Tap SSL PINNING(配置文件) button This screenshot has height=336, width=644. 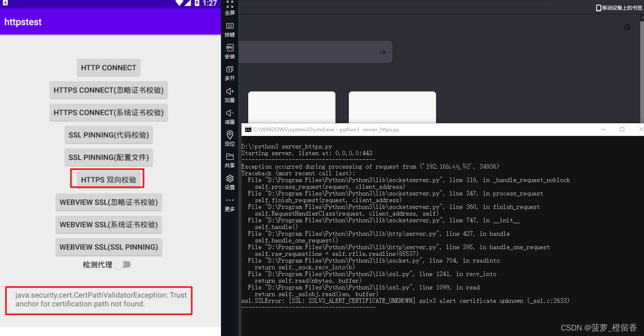tap(109, 157)
